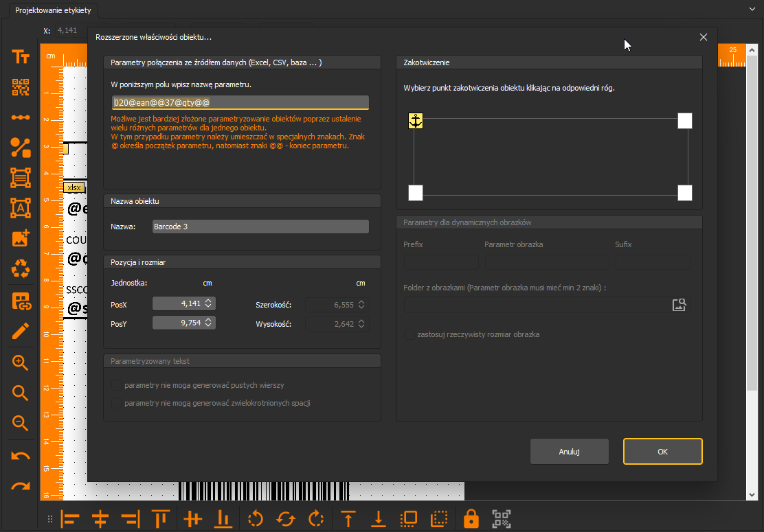Click the Nazwa field containing Barcode 3
764x532 pixels.
click(x=260, y=227)
